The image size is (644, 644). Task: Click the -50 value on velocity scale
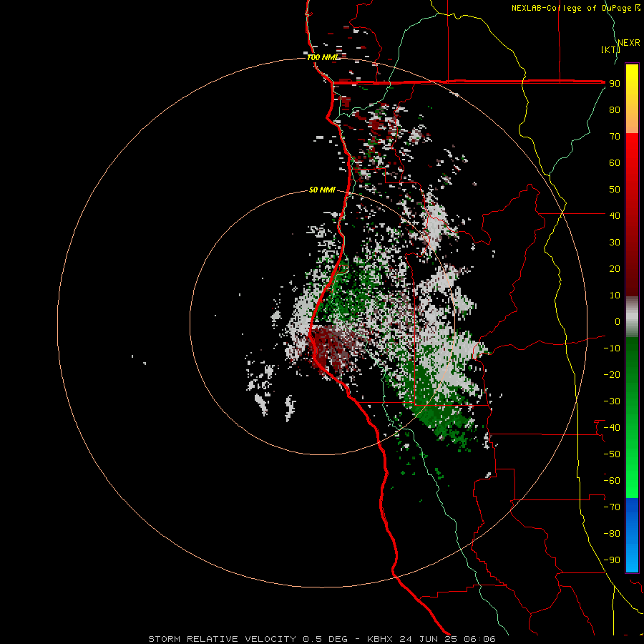[x=612, y=454]
